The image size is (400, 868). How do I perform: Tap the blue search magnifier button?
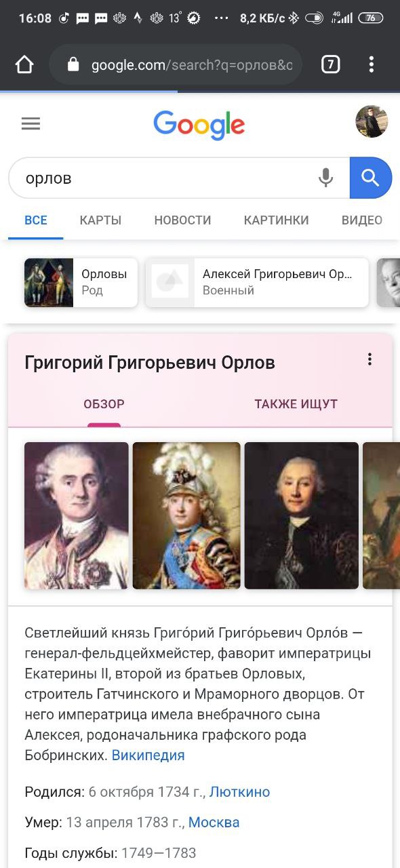point(371,178)
